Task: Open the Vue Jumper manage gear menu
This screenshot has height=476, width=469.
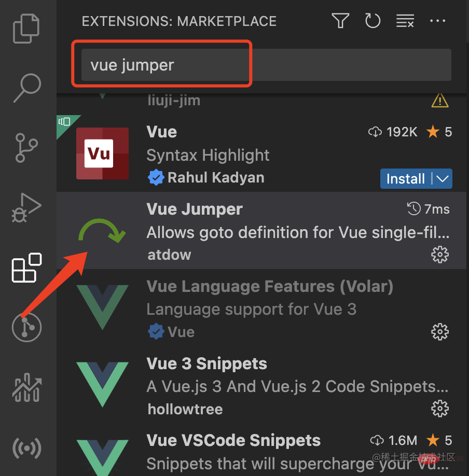Action: coord(440,255)
